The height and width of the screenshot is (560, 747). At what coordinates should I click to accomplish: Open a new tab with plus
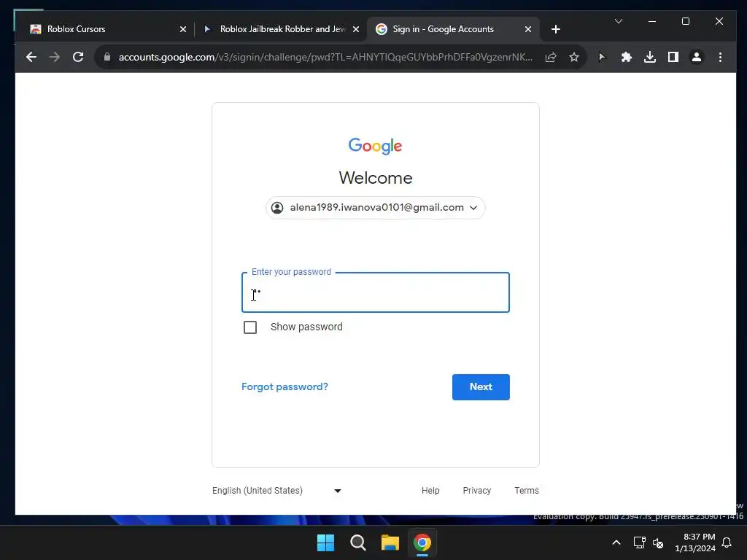[555, 29]
